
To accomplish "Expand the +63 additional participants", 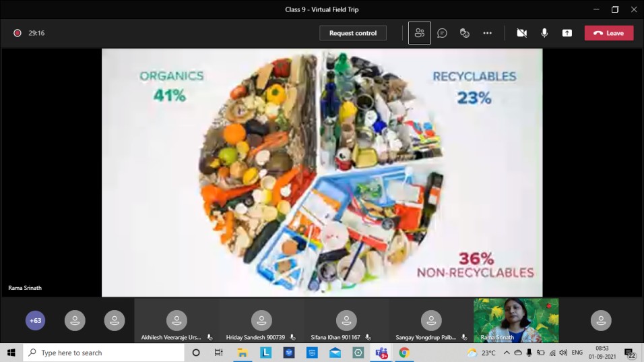I will [36, 320].
